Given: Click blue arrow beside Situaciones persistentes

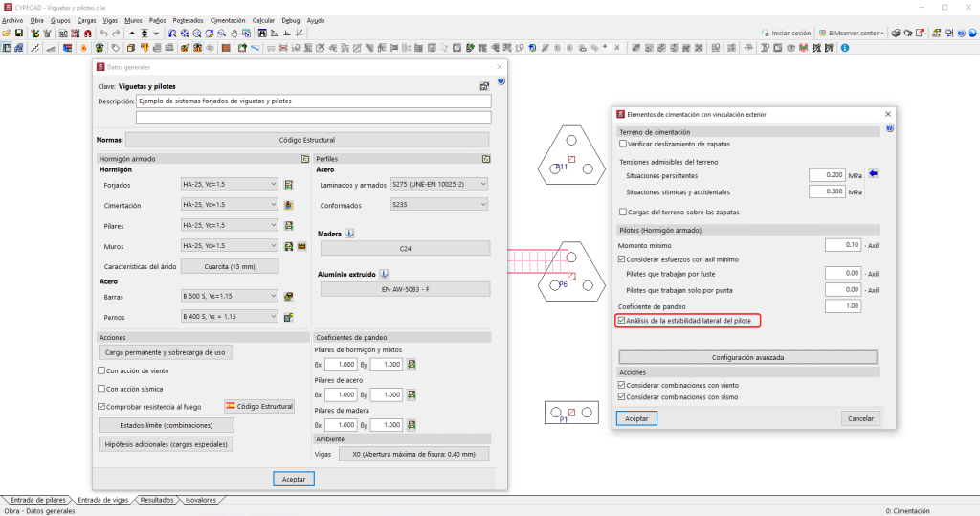Looking at the screenshot, I should [873, 174].
